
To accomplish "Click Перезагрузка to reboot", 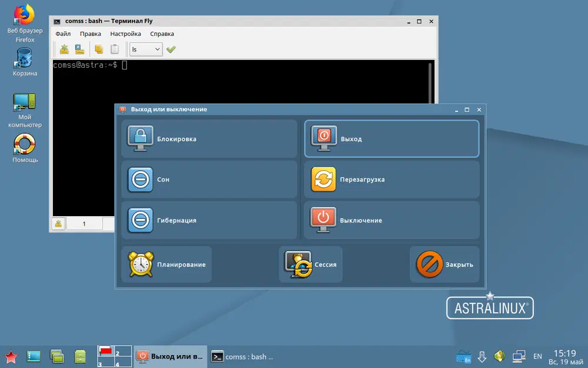I will point(392,180).
